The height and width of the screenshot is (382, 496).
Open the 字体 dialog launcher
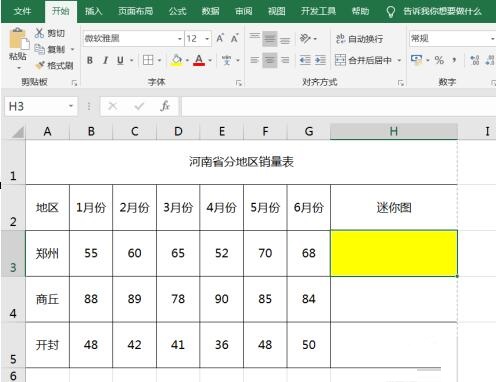point(239,83)
